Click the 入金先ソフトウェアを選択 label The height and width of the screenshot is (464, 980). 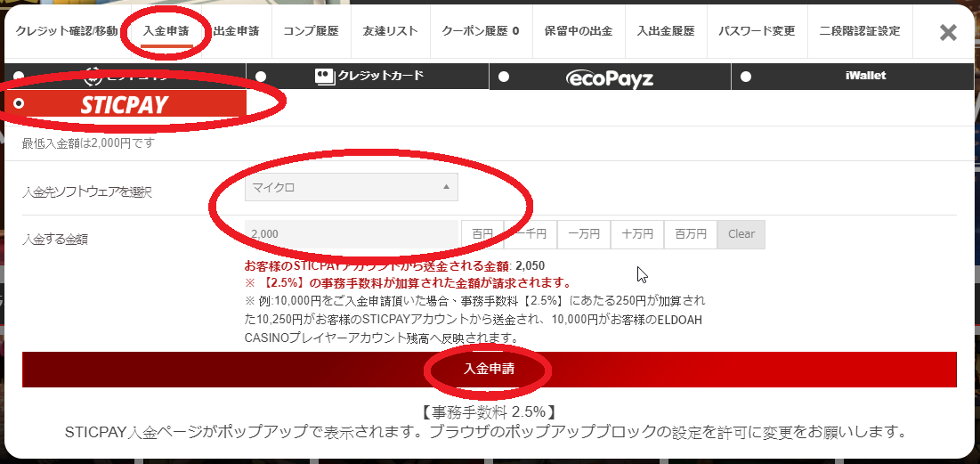[x=87, y=191]
